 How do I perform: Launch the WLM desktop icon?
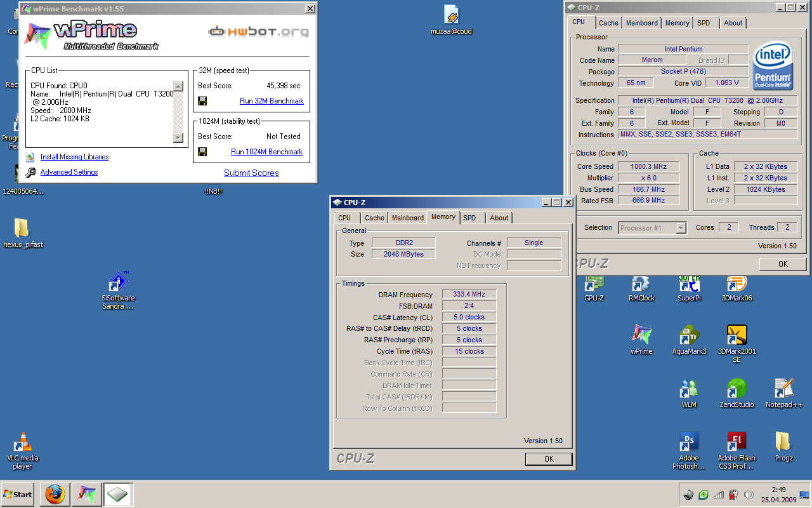(689, 393)
